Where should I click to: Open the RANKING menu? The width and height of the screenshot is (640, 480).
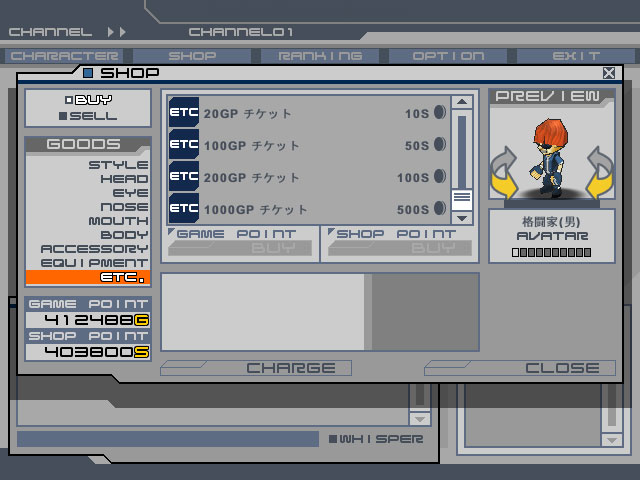[320, 56]
